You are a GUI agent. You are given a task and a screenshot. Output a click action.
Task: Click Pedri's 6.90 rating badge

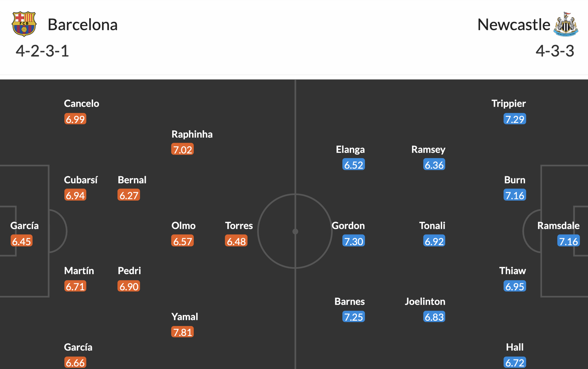click(129, 286)
